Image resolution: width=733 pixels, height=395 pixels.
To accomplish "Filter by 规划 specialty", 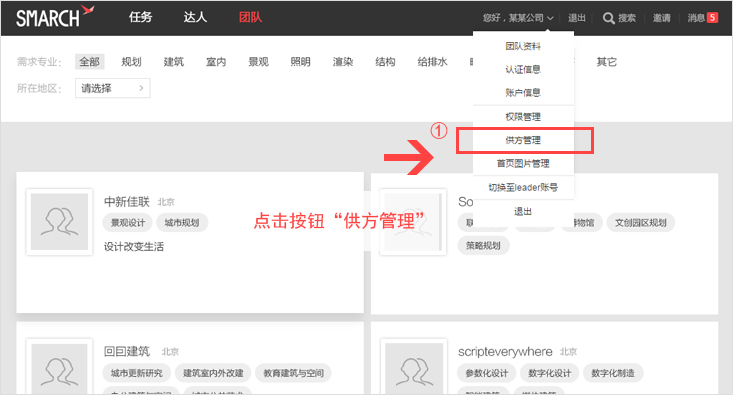I will pyautogui.click(x=131, y=62).
